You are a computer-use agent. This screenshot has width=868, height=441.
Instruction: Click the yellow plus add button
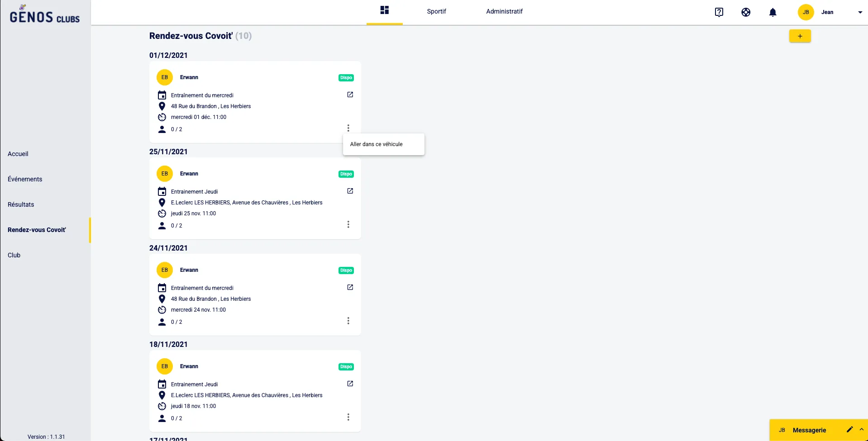click(800, 36)
